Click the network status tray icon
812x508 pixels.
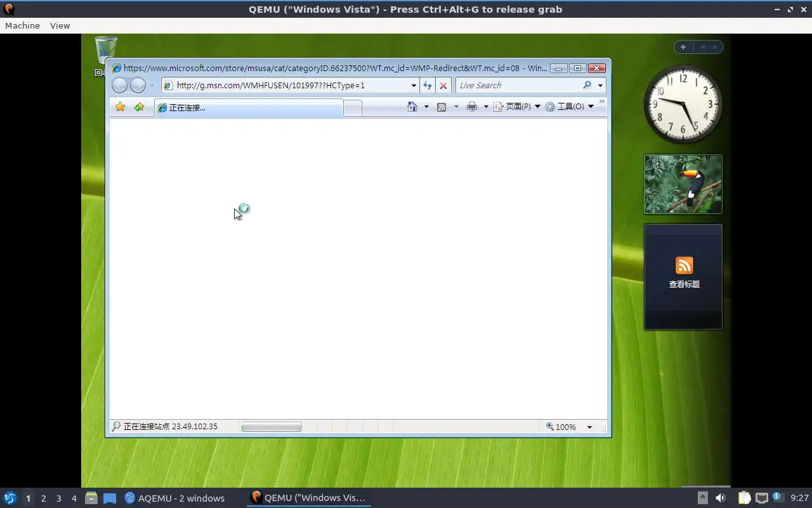(762, 498)
